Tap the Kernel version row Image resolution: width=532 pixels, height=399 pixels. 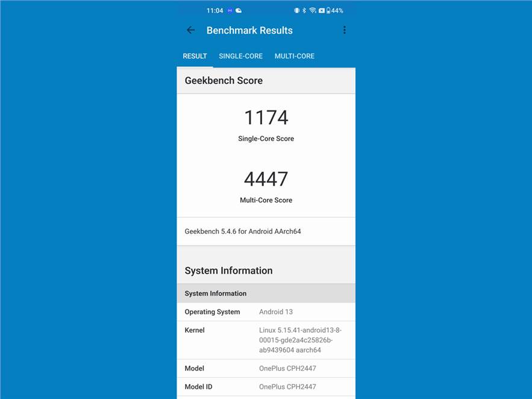coord(266,340)
